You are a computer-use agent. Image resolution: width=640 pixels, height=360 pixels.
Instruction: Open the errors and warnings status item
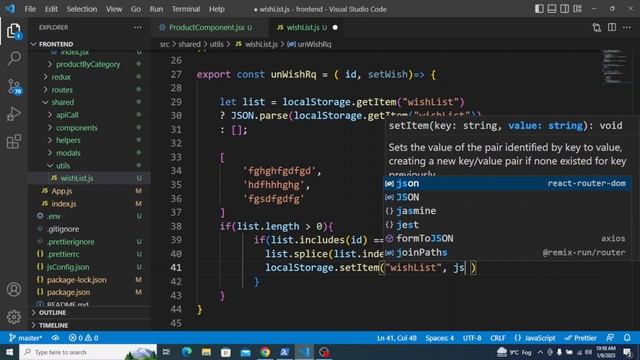coord(83,338)
